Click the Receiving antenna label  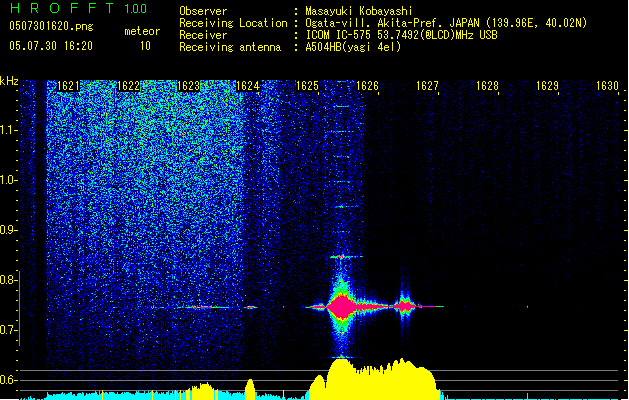(x=230, y=47)
